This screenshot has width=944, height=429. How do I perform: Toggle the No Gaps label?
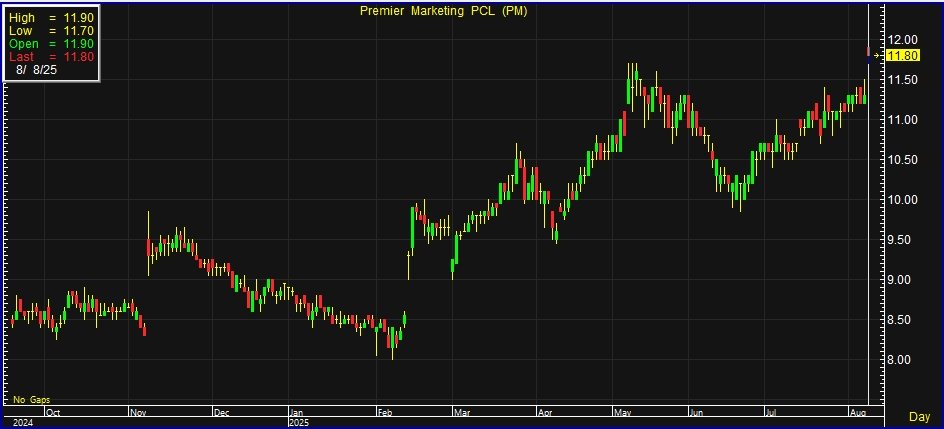click(x=31, y=399)
